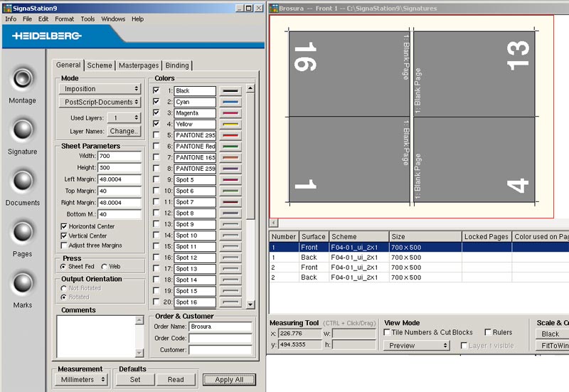Viewport: 569px width, 392px height.
Task: Click the Scheme column header
Action: point(359,237)
